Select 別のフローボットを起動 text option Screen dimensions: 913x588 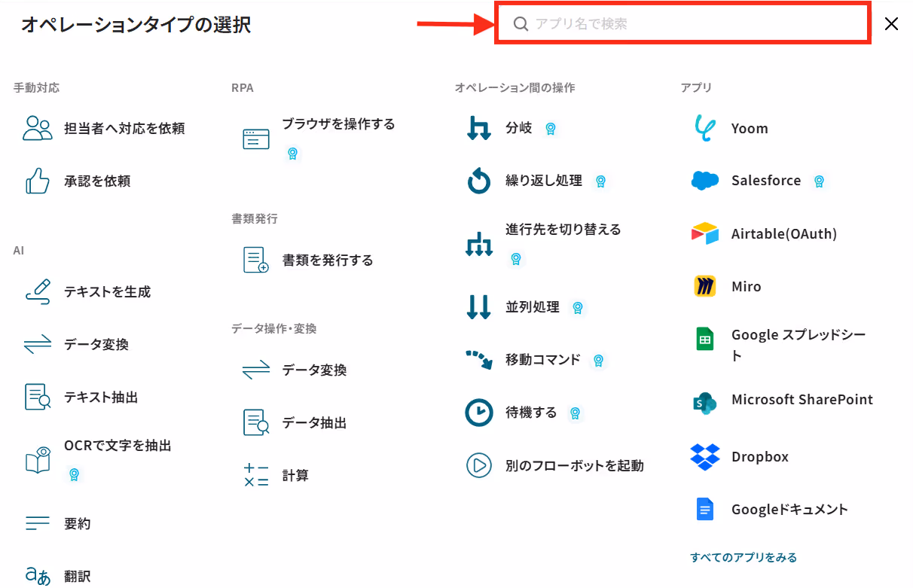tap(575, 466)
